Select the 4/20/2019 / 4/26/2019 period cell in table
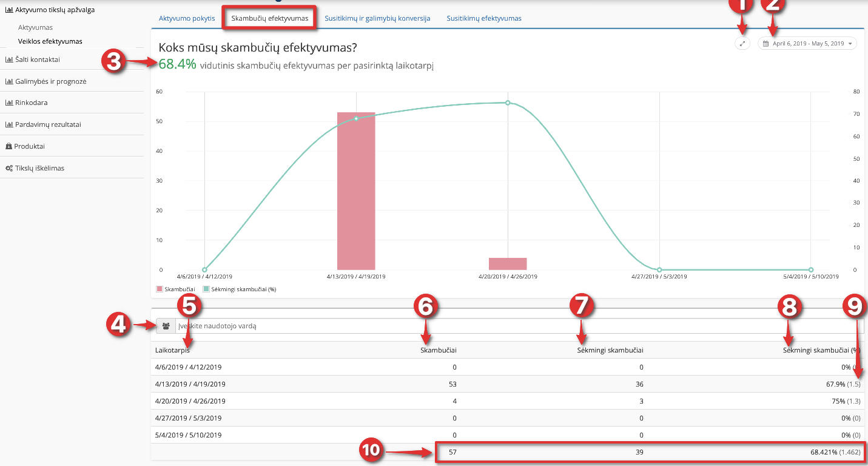This screenshot has width=868, height=466. click(x=190, y=401)
